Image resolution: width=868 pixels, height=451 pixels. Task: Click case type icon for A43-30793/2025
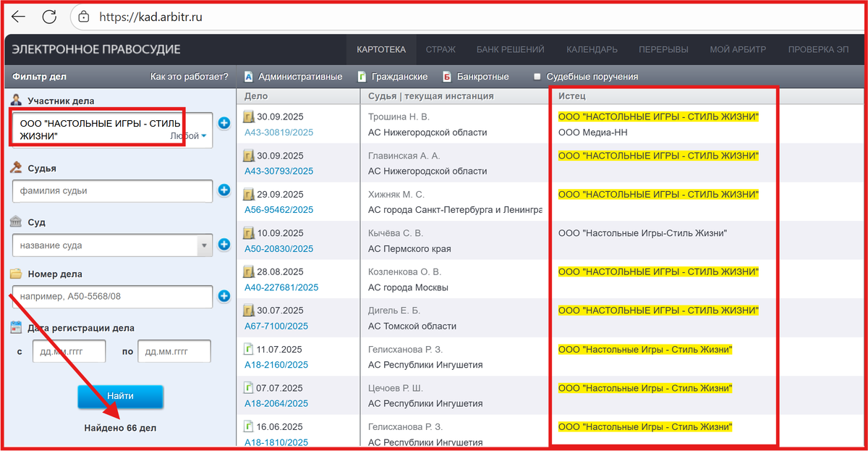coord(249,155)
